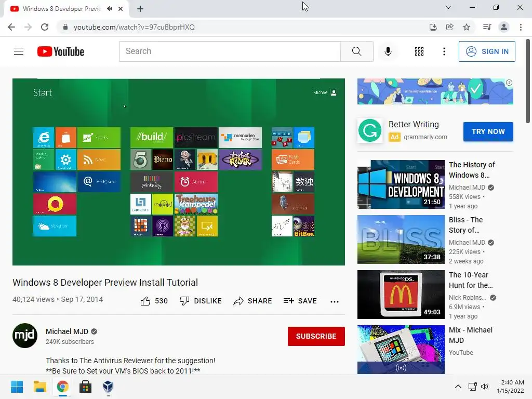Open more actions ellipsis below video

point(335,301)
